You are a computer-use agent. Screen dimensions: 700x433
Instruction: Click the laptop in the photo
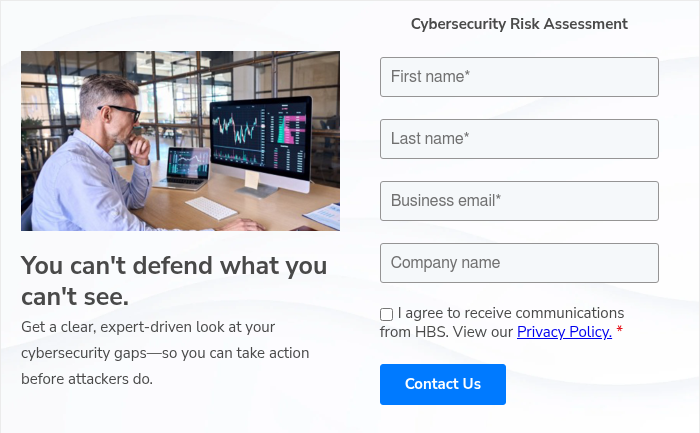coord(186,168)
